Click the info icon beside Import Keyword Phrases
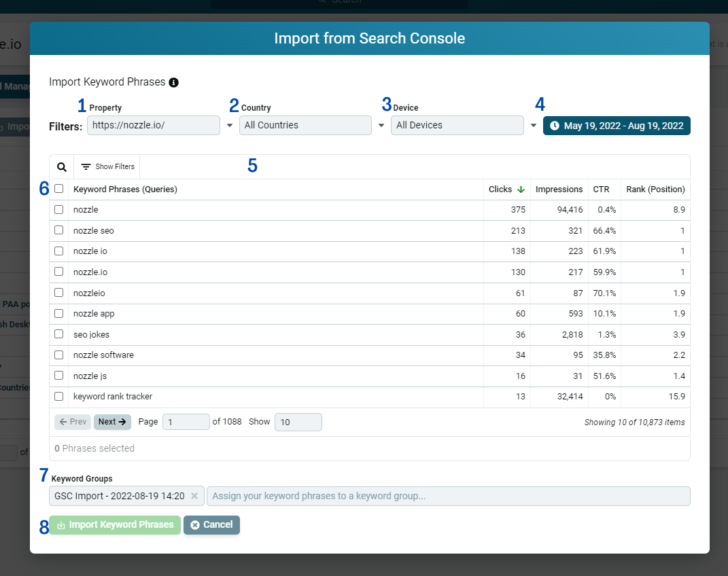Image resolution: width=728 pixels, height=576 pixels. coord(173,83)
